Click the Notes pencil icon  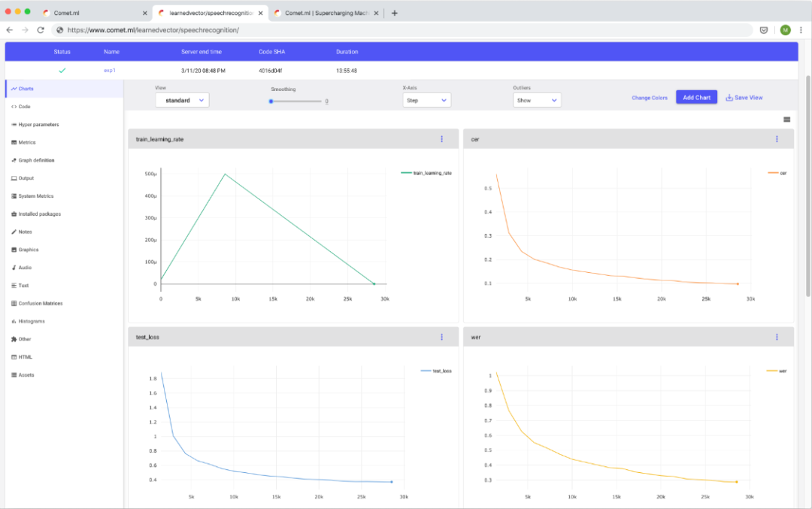click(14, 232)
